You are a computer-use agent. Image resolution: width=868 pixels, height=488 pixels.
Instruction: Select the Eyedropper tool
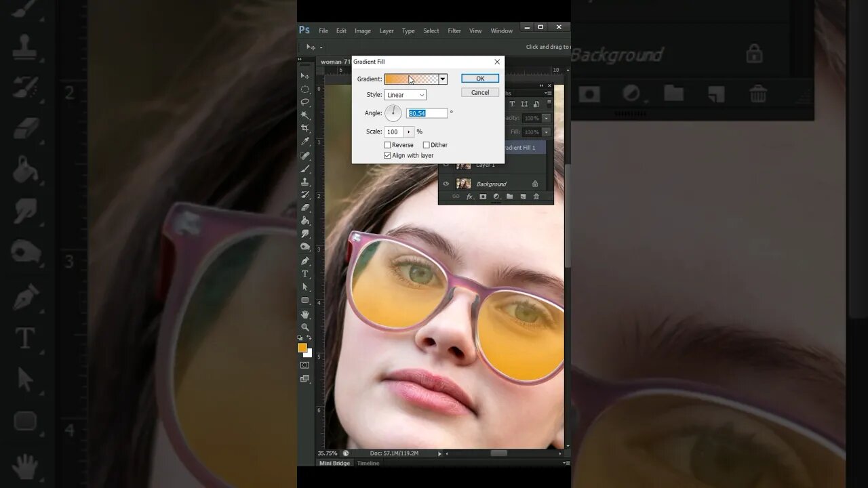(x=305, y=142)
